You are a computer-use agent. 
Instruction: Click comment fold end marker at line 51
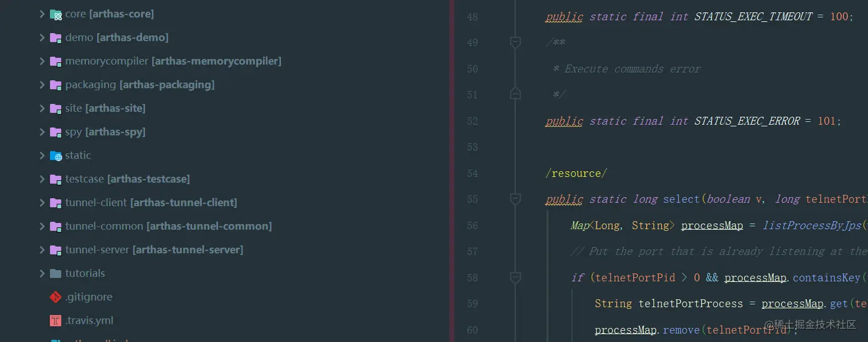tap(516, 94)
